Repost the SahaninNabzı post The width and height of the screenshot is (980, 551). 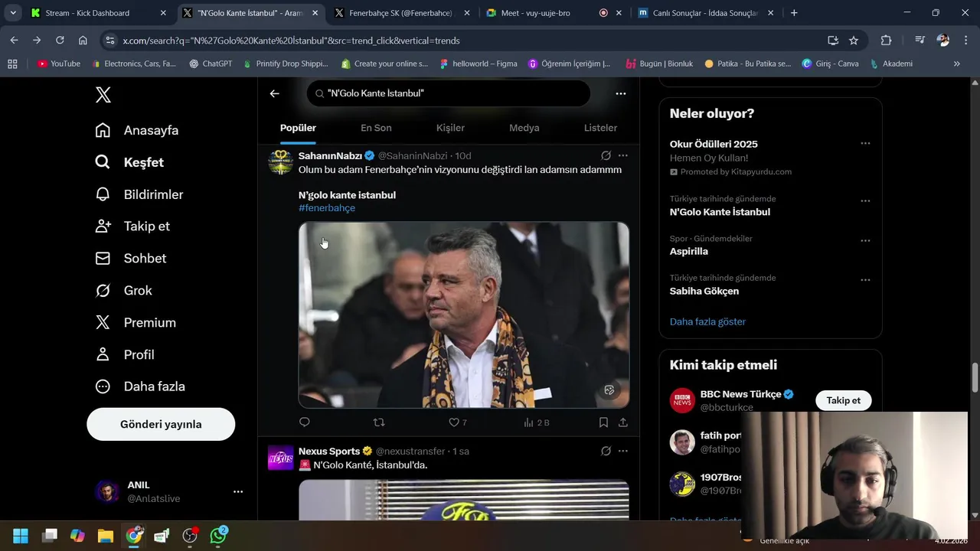[x=378, y=422]
